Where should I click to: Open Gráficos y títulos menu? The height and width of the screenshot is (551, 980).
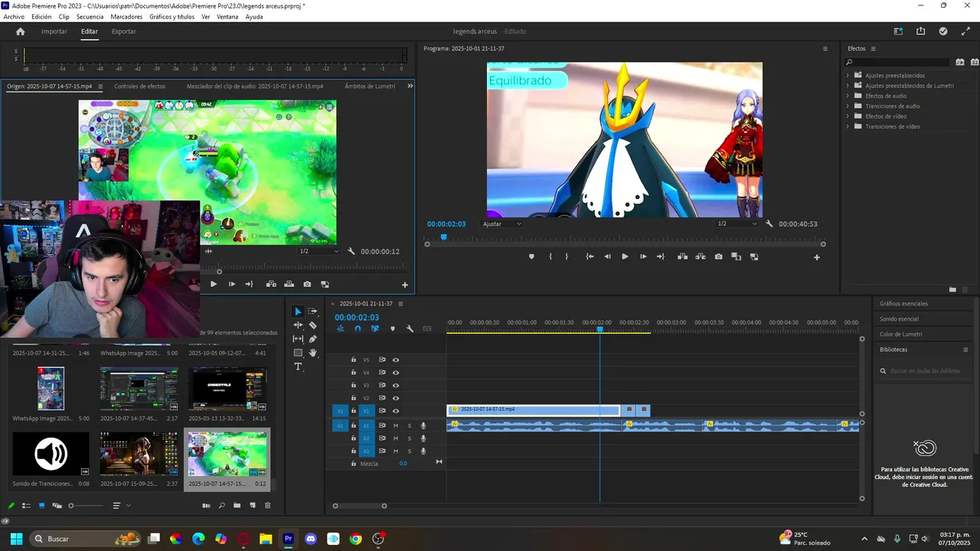pyautogui.click(x=171, y=17)
